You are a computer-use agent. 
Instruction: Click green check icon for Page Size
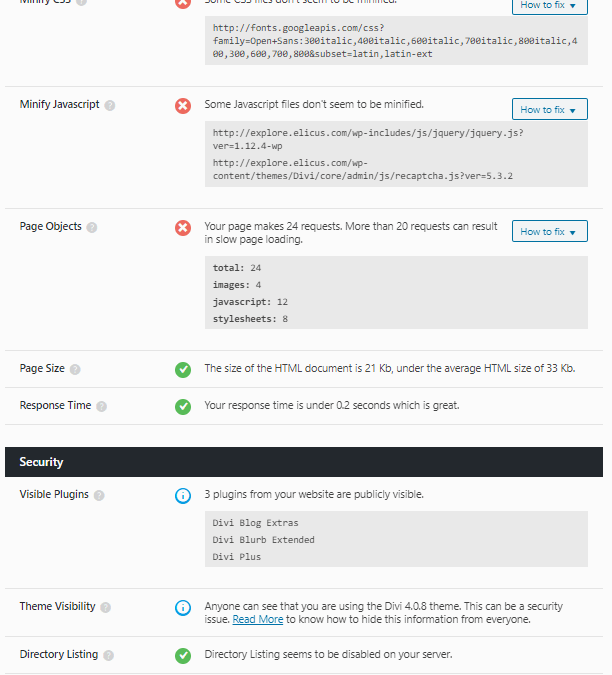[x=183, y=370]
